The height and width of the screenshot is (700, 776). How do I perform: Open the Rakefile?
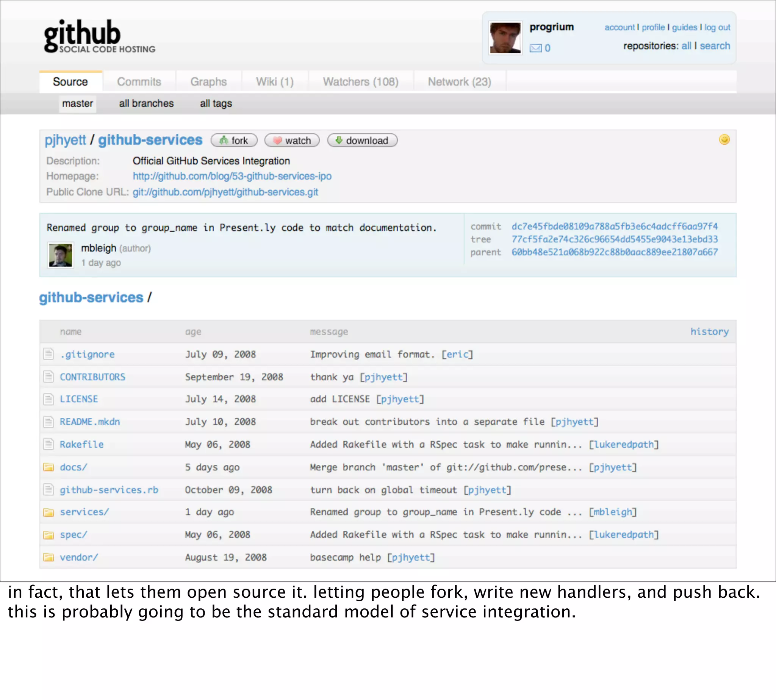(81, 444)
